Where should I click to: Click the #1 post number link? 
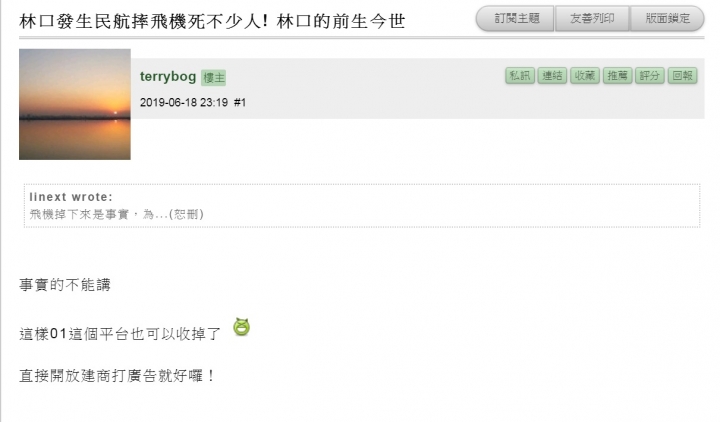[240, 102]
